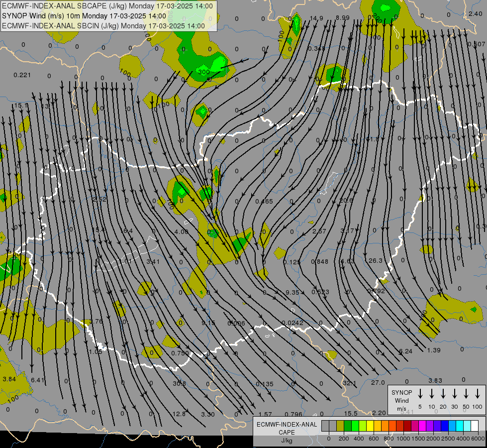This screenshot has height=448, width=487.
Task: Click the 3.30 value on the map
Action: [x=208, y=415]
